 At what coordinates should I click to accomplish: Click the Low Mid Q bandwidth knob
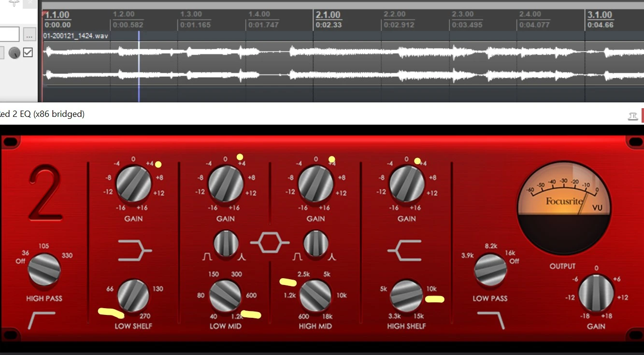point(226,243)
